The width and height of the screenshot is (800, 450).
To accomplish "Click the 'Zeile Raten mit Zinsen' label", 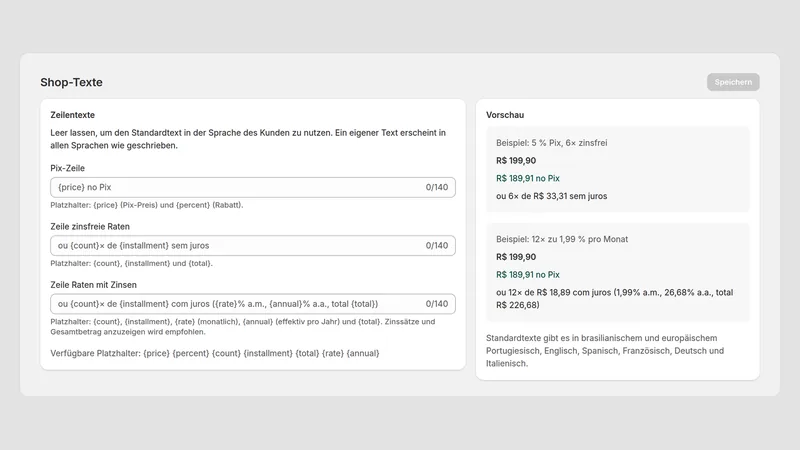I will [93, 284].
